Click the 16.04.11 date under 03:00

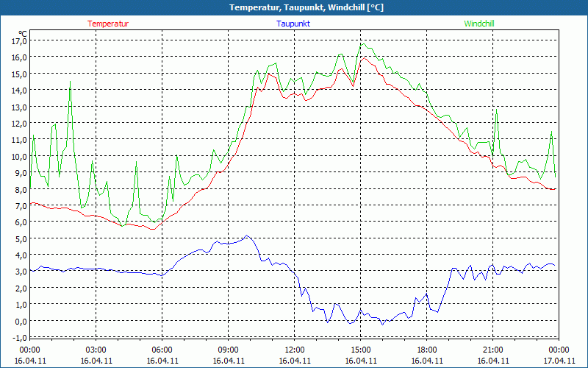[x=96, y=361]
